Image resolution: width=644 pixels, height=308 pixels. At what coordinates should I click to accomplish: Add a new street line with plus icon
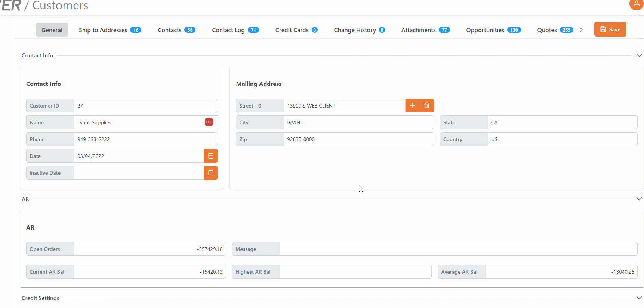click(412, 106)
